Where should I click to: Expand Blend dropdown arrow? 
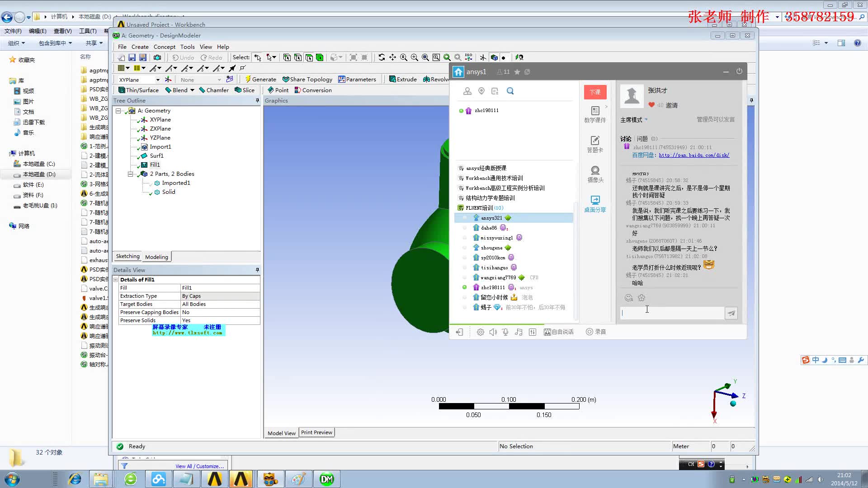[192, 90]
